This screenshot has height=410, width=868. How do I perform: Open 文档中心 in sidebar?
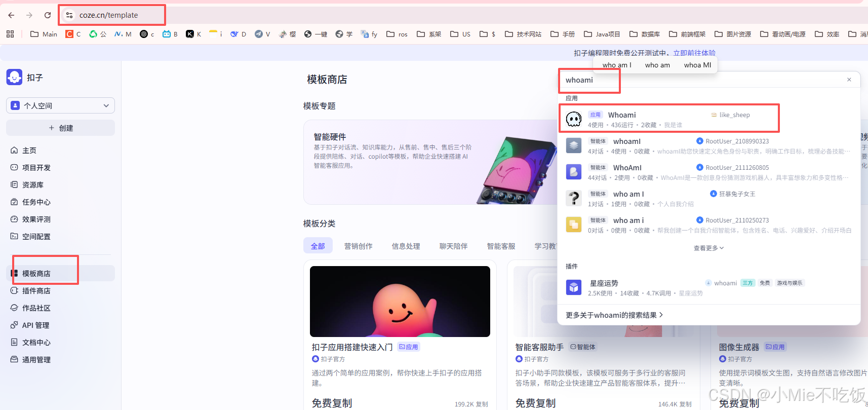(x=60, y=343)
